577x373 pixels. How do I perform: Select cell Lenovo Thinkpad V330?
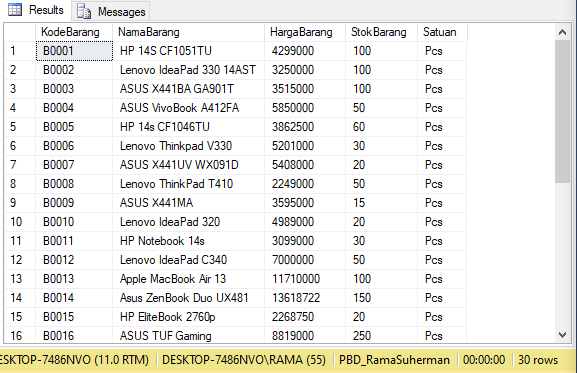(188, 146)
